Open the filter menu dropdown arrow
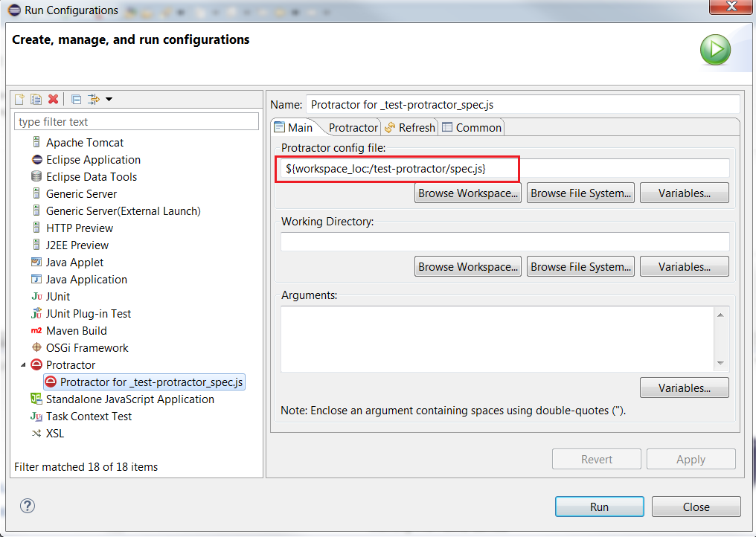 pos(109,99)
